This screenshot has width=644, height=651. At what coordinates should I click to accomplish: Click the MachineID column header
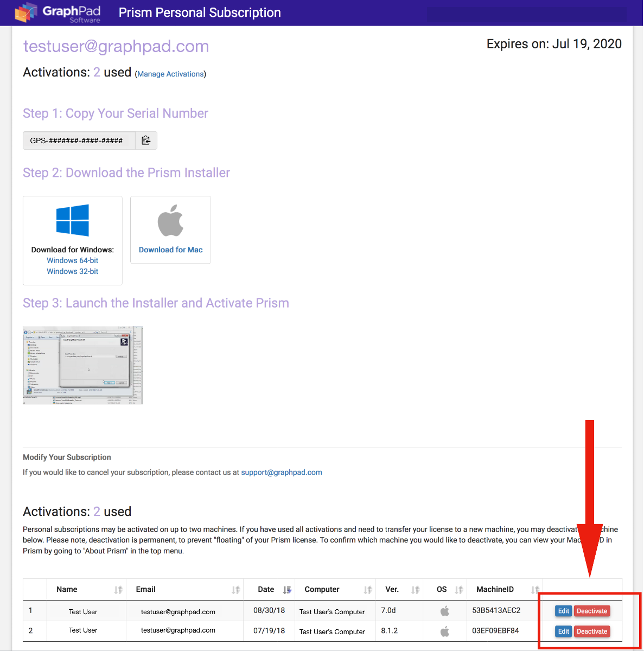495,590
